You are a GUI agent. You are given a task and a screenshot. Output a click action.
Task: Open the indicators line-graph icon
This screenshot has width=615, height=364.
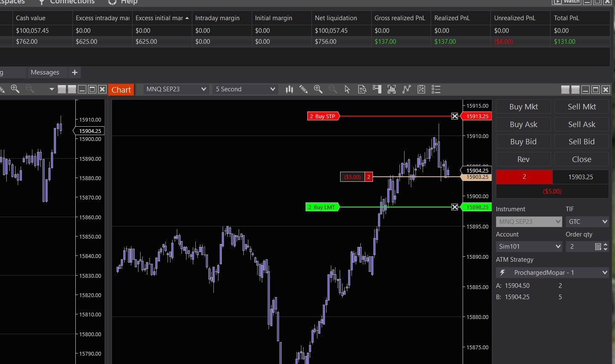(406, 89)
